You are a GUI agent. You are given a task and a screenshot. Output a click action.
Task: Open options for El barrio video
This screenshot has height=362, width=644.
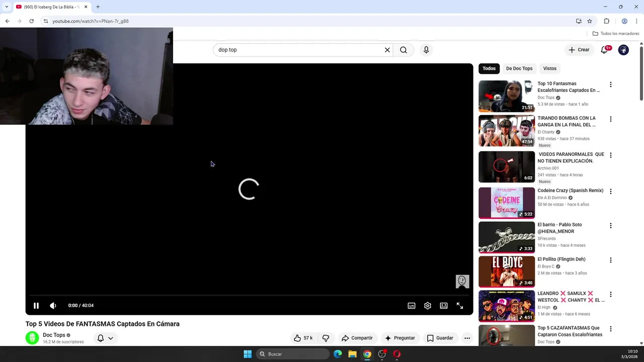click(611, 226)
